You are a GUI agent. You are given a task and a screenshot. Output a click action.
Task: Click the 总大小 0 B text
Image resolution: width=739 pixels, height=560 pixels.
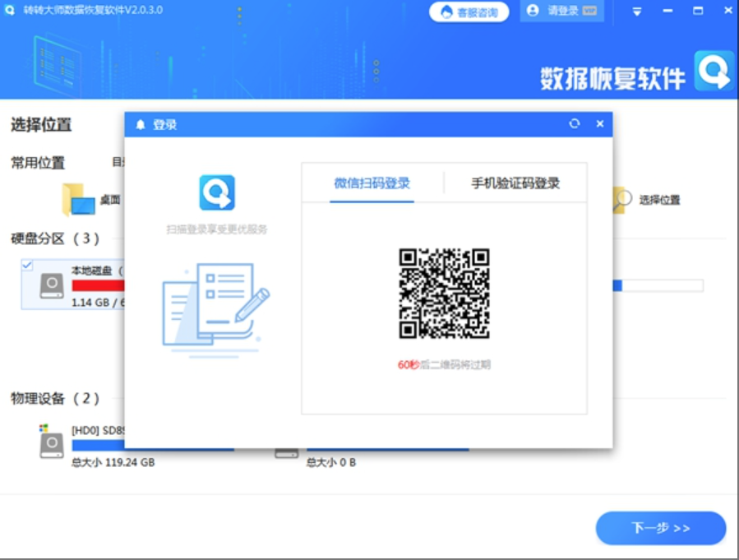pos(330,462)
